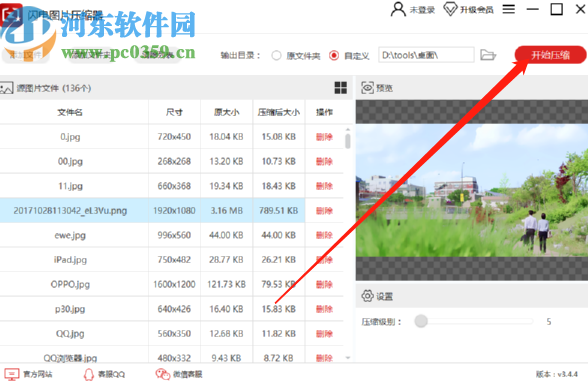Delete the ewe.jpg row
Image resolution: width=588 pixels, height=382 pixels.
(x=324, y=235)
